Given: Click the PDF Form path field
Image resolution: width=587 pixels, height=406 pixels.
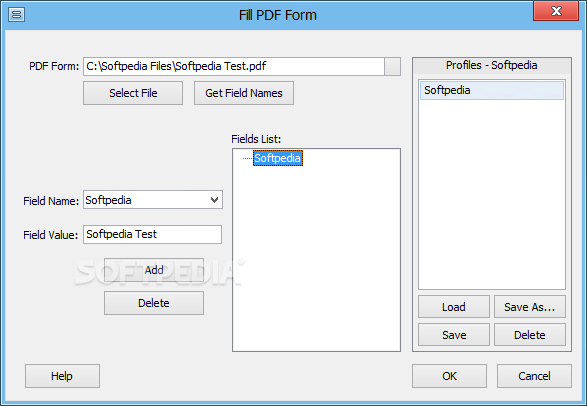Looking at the screenshot, I should pos(234,67).
